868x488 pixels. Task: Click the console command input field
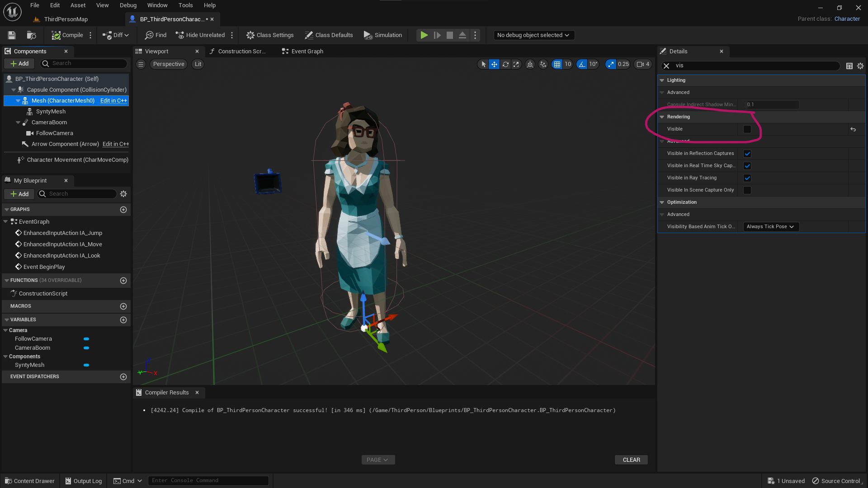208,481
